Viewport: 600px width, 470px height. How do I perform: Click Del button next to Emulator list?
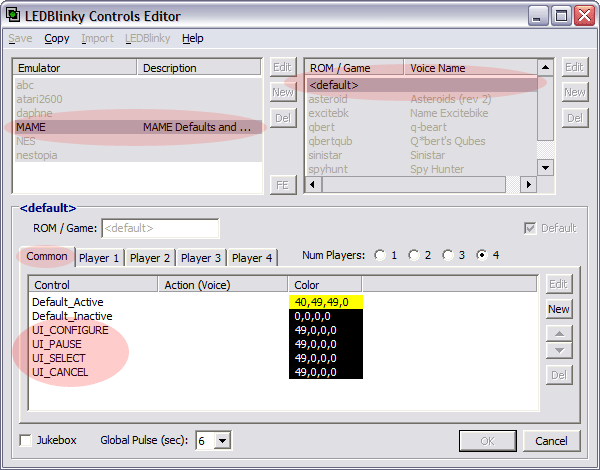click(x=283, y=118)
